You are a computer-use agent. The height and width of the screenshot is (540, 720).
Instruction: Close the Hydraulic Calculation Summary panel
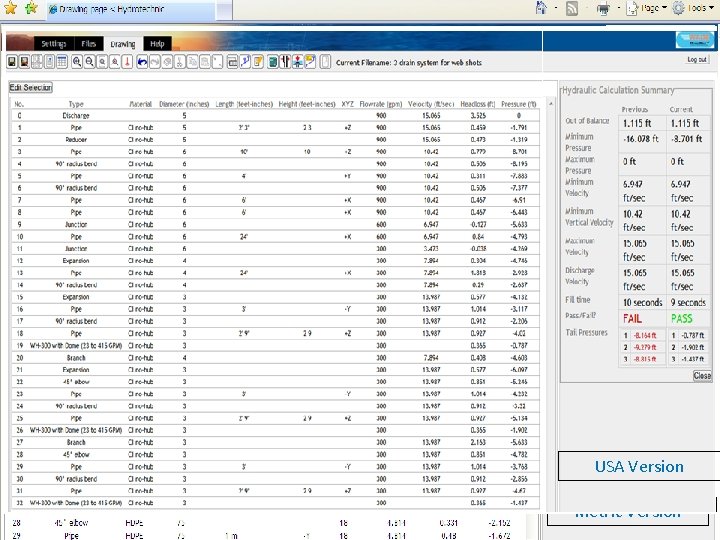click(x=702, y=376)
